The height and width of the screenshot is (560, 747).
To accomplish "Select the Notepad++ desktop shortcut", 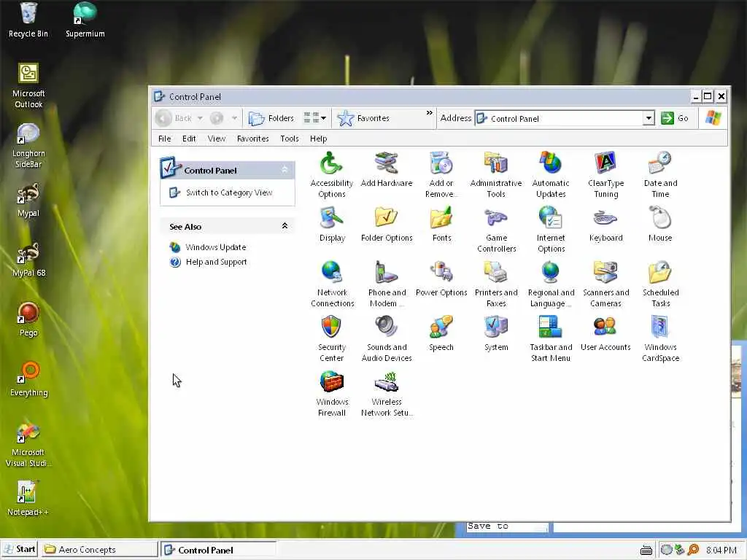I will (x=28, y=498).
